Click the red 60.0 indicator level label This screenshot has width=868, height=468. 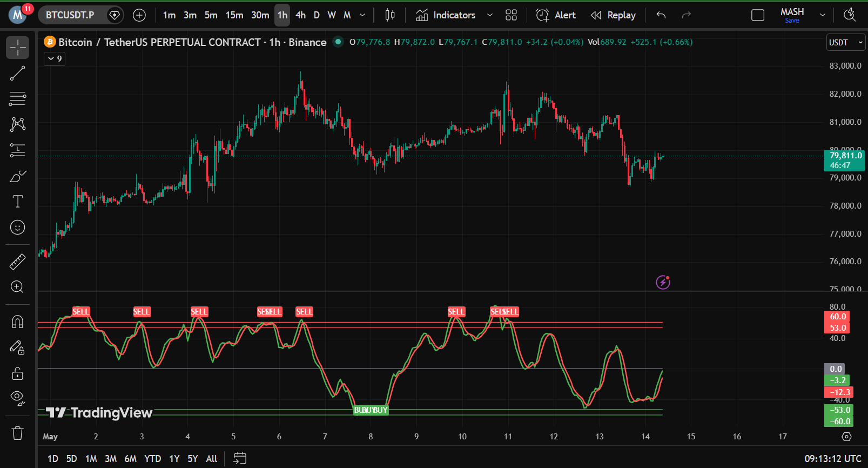(x=837, y=317)
